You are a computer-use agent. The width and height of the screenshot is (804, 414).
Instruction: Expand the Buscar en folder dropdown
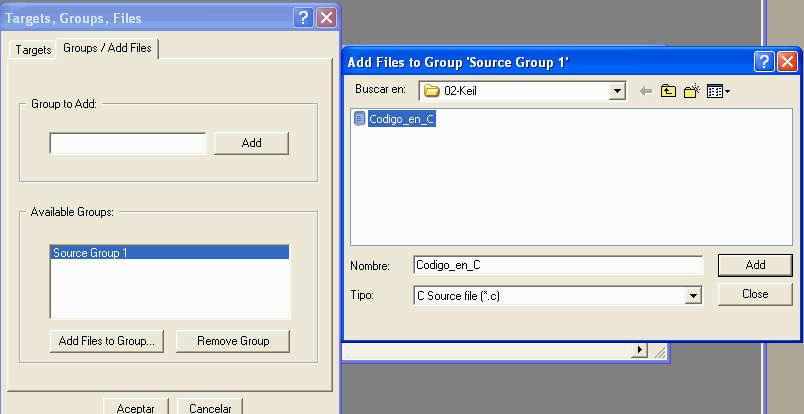pos(618,91)
